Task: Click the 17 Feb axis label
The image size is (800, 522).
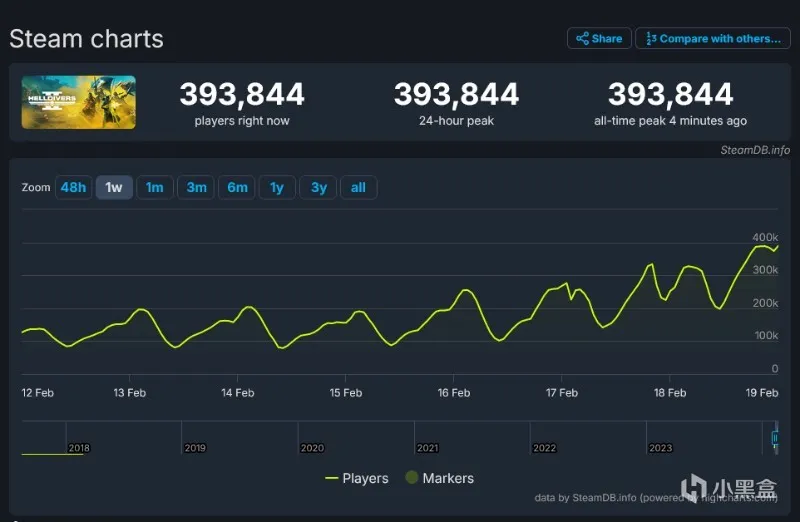Action: (x=562, y=393)
